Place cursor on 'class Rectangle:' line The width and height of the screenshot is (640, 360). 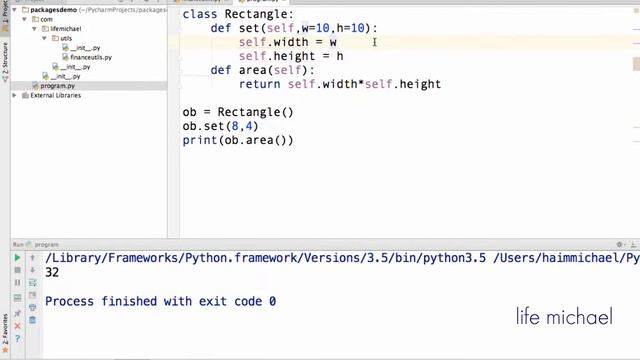tap(238, 14)
